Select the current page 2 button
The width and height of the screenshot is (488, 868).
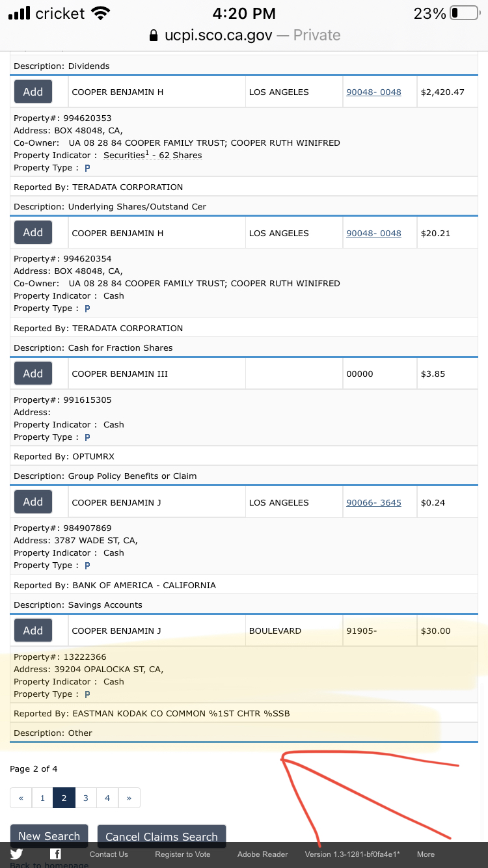pos(64,798)
